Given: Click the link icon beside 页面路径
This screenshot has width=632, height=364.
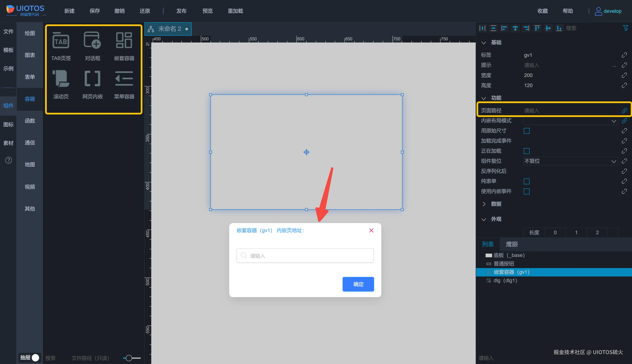Looking at the screenshot, I should 624,110.
